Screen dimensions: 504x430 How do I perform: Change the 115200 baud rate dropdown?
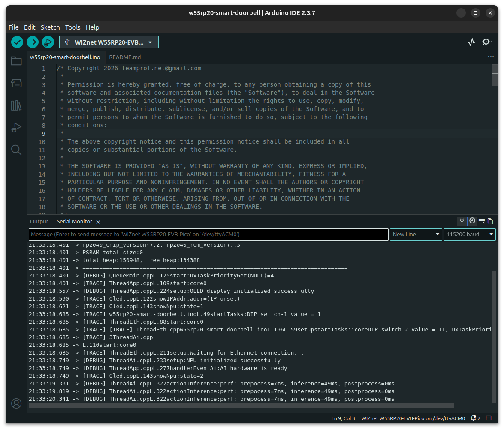click(469, 234)
